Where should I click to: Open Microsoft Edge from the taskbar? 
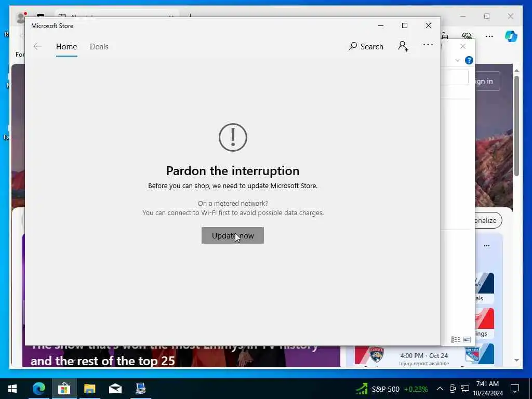coord(38,389)
